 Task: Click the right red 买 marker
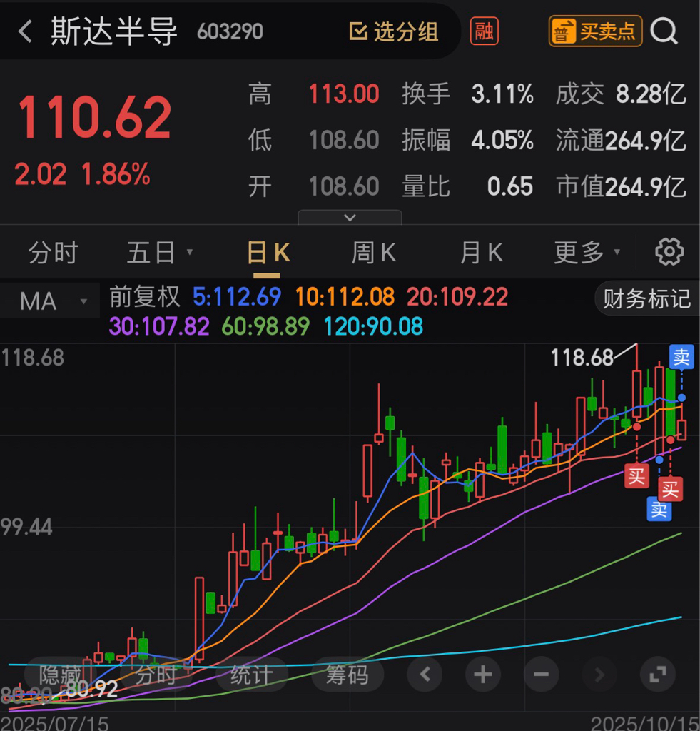[x=670, y=488]
